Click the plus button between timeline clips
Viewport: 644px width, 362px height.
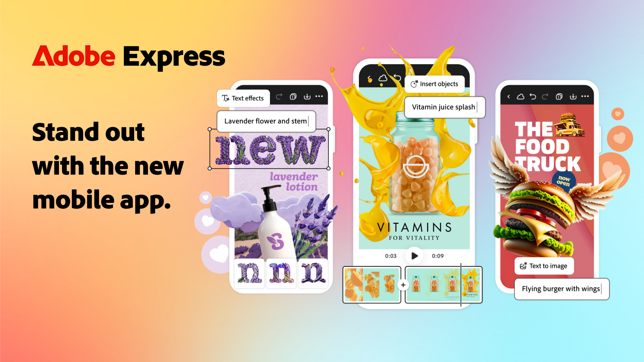pyautogui.click(x=402, y=288)
